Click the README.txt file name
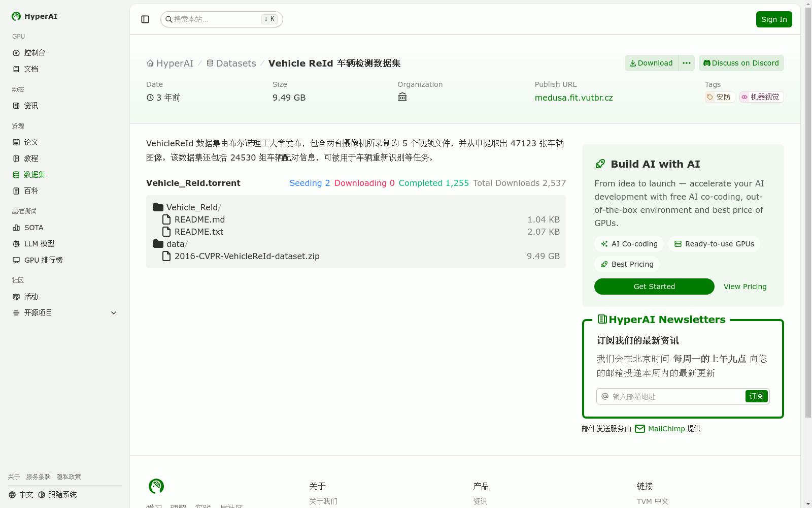The height and width of the screenshot is (508, 812). click(x=199, y=232)
